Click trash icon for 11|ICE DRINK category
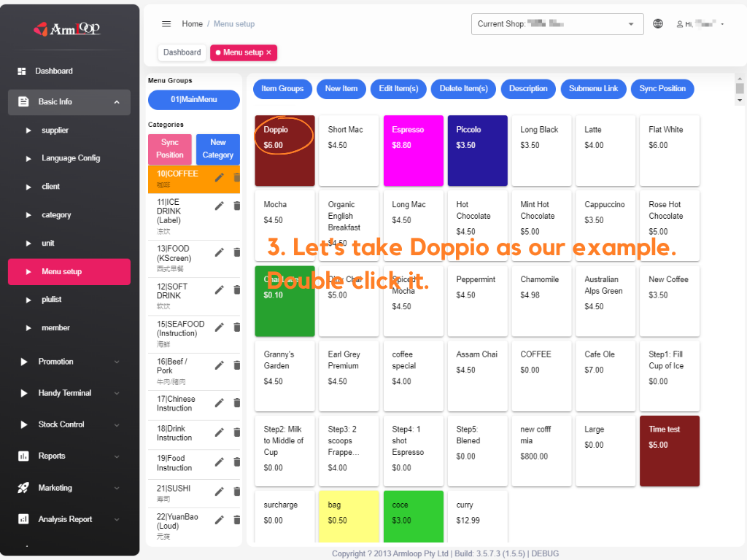The width and height of the screenshot is (747, 560). click(x=236, y=206)
